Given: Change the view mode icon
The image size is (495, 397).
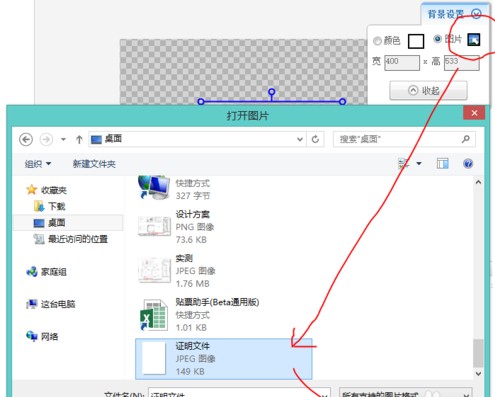Looking at the screenshot, I should (403, 164).
